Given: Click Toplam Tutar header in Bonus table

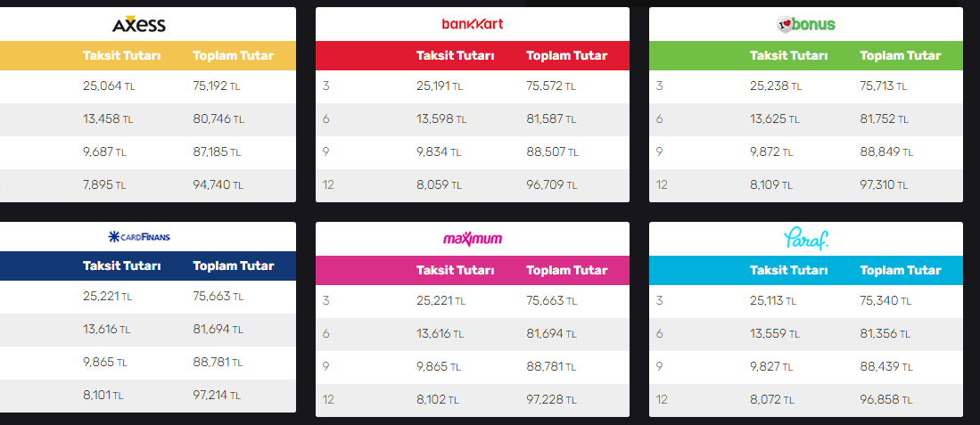Looking at the screenshot, I should point(900,55).
